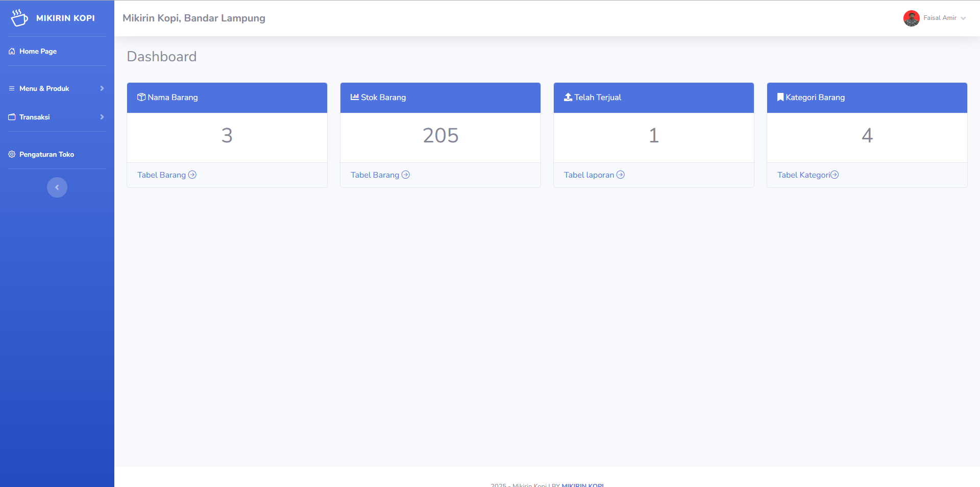Collapse the sidebar with round toggle button
This screenshot has height=487, width=980.
tap(57, 187)
